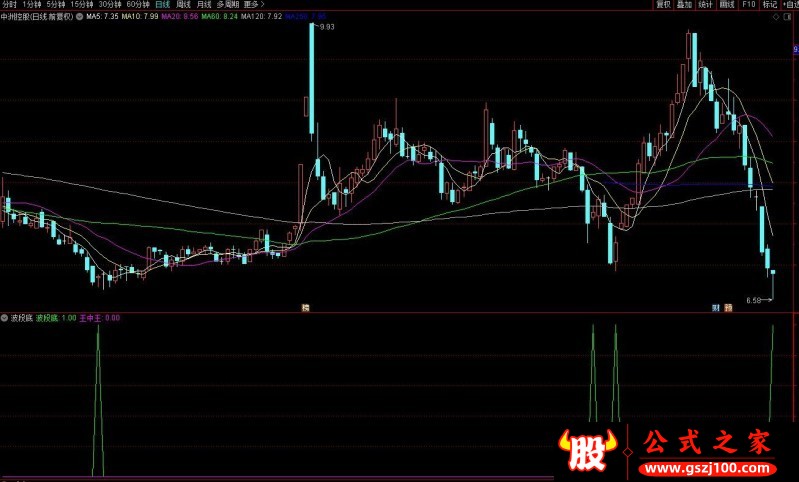Click the 叠加 overlay button
The image size is (799, 482).
click(x=684, y=5)
